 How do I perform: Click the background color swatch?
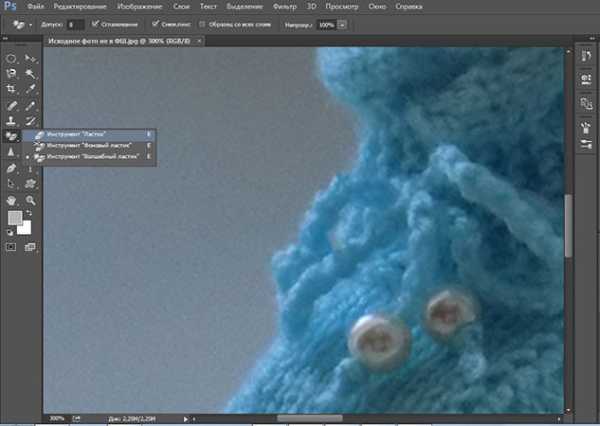click(24, 228)
